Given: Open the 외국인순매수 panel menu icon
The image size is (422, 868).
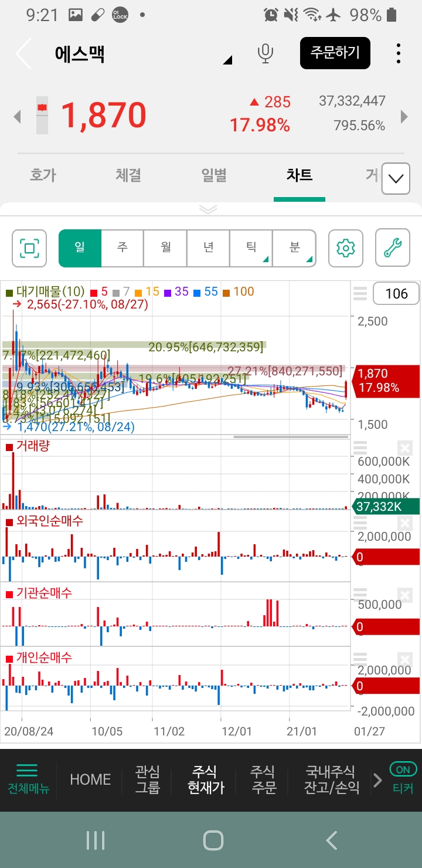Looking at the screenshot, I should coord(360,523).
